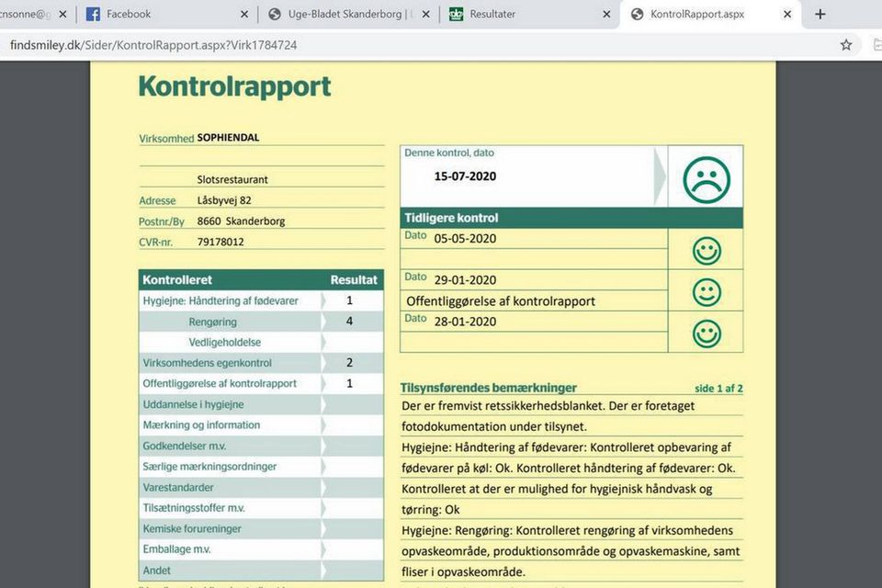Click the 8660 Skanderborg postal text
The height and width of the screenshot is (588, 882).
click(x=241, y=221)
